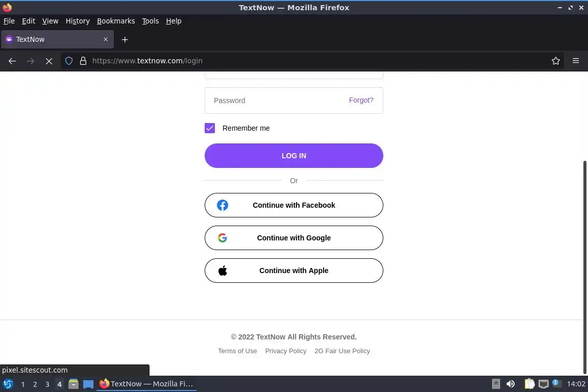Viewport: 588px width, 392px height.
Task: Open the Tools menu
Action: 151,21
